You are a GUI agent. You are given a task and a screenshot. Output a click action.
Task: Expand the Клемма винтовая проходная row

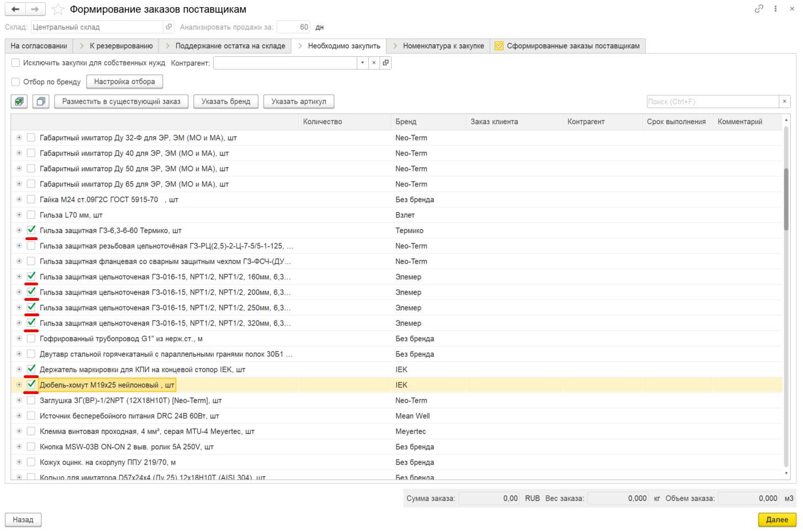click(19, 431)
